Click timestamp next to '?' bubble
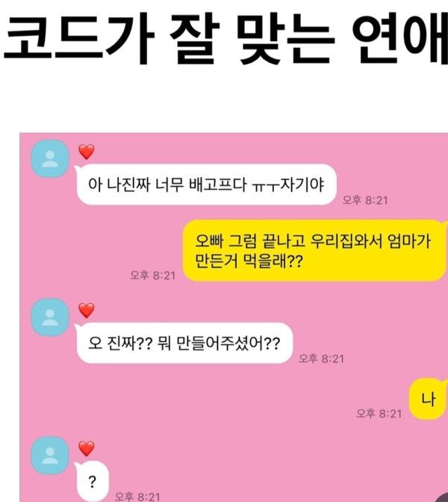The image size is (448, 502). click(x=137, y=497)
